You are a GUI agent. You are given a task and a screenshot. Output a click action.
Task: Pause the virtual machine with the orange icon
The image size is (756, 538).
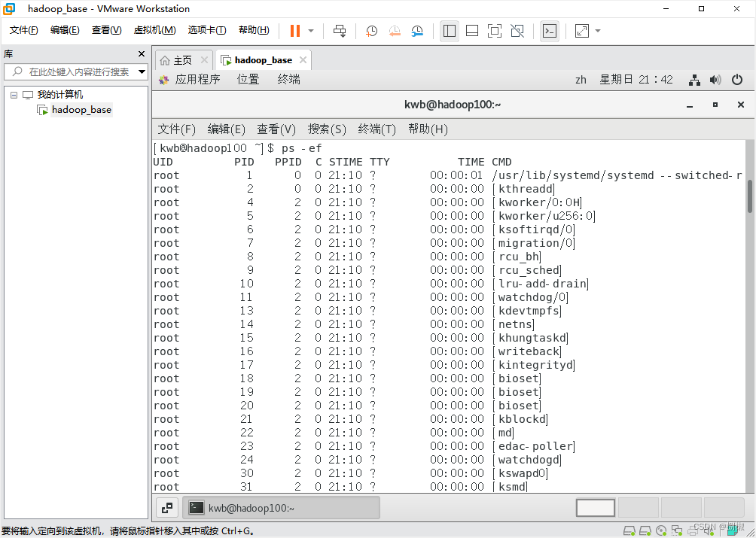point(295,31)
